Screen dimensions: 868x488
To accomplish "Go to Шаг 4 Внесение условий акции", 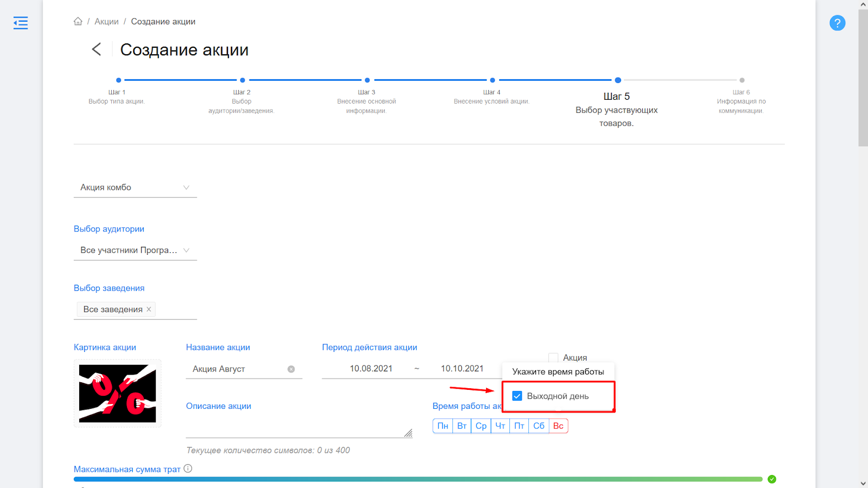I will (x=492, y=92).
